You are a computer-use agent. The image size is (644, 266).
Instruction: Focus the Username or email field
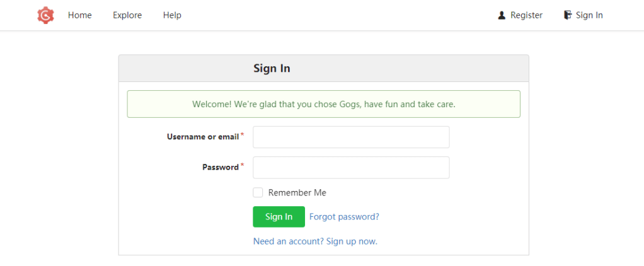coord(351,137)
